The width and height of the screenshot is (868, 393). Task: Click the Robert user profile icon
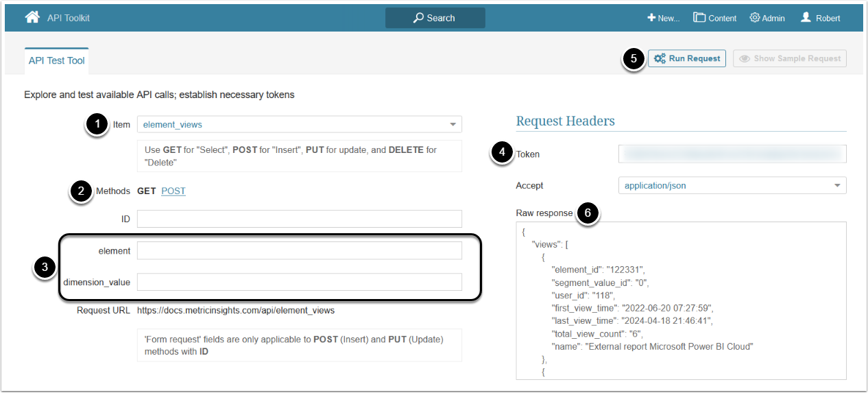point(806,18)
